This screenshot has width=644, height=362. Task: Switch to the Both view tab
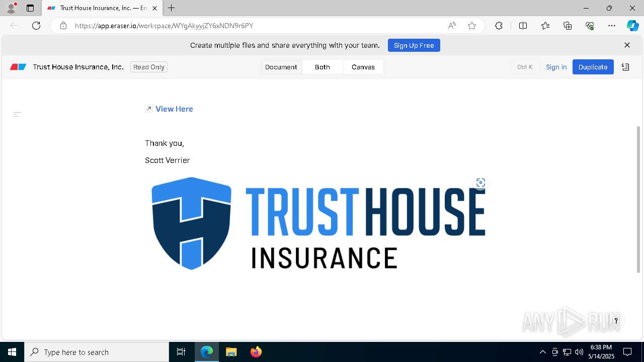click(323, 67)
